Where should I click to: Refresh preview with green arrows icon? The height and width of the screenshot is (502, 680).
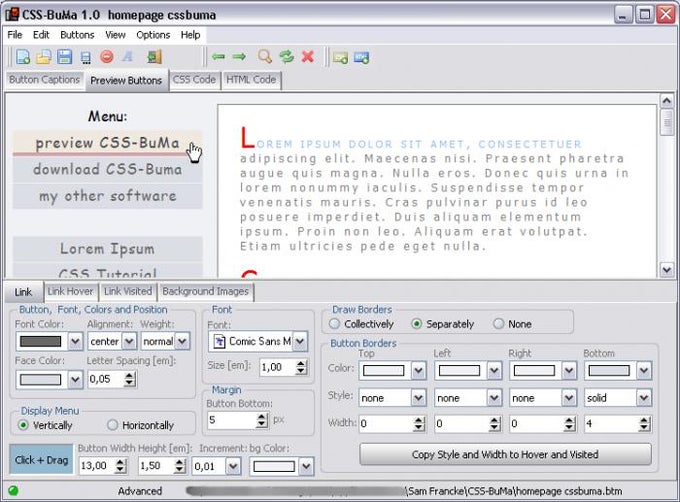coord(287,56)
